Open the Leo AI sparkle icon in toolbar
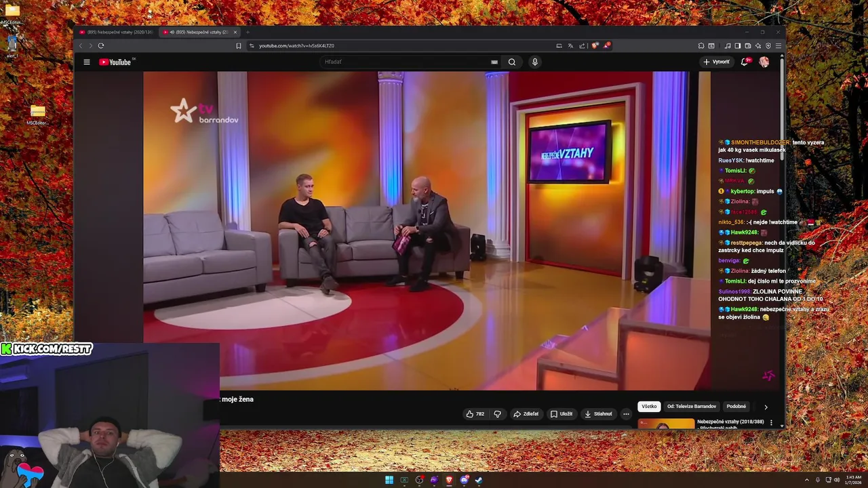This screenshot has height=488, width=868. 758,45
